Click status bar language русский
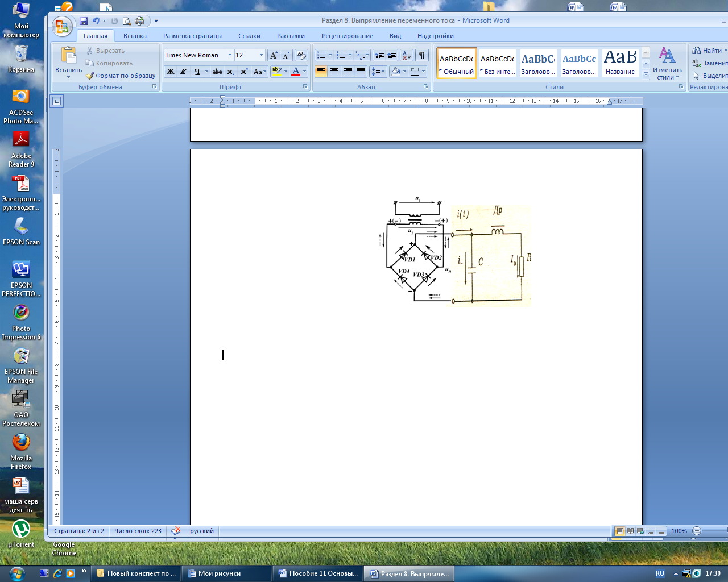The height and width of the screenshot is (582, 728). click(x=202, y=531)
